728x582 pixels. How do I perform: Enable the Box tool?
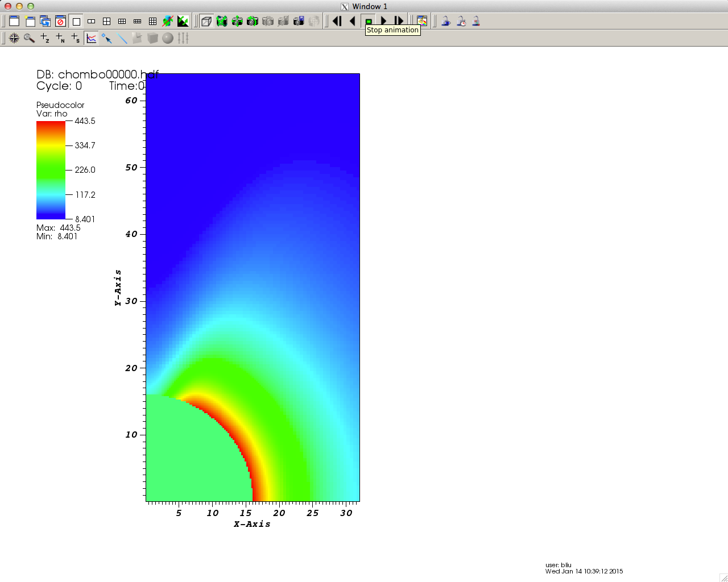[152, 38]
